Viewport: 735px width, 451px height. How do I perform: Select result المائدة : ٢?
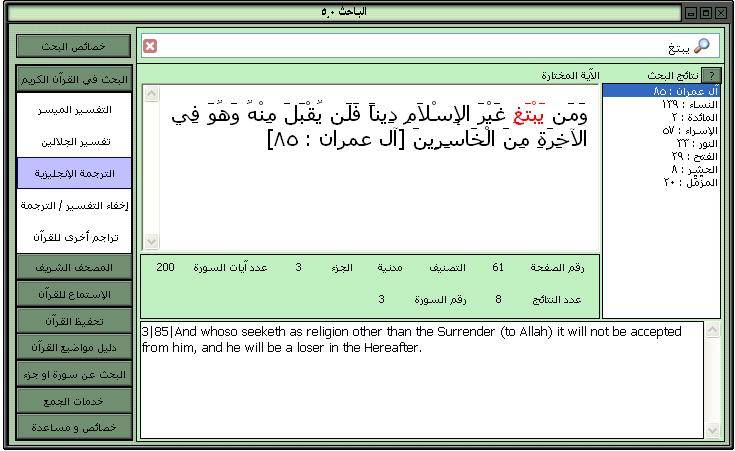tap(661, 117)
